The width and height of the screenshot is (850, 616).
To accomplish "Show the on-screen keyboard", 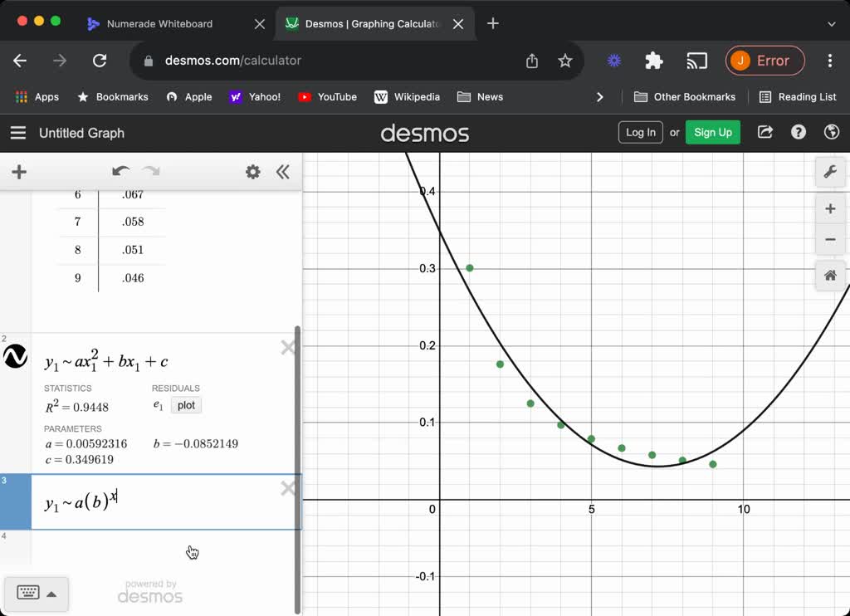I will [x=30, y=593].
